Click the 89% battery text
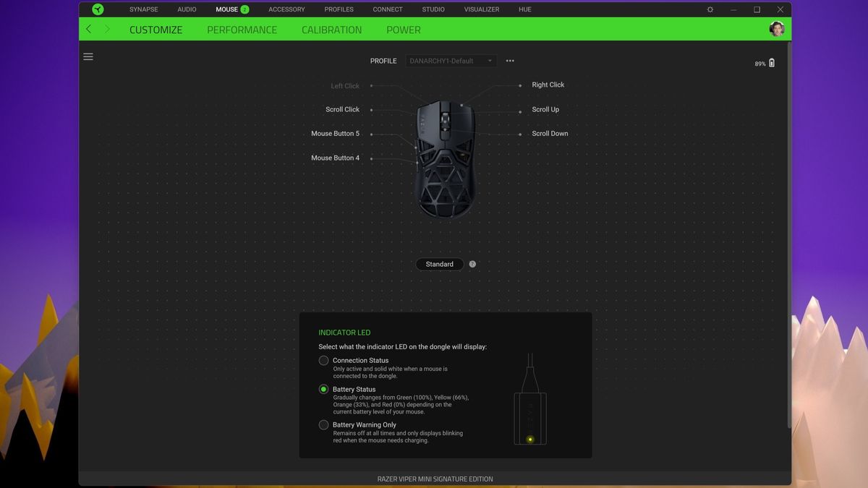Image resolution: width=868 pixels, height=488 pixels. click(x=760, y=64)
